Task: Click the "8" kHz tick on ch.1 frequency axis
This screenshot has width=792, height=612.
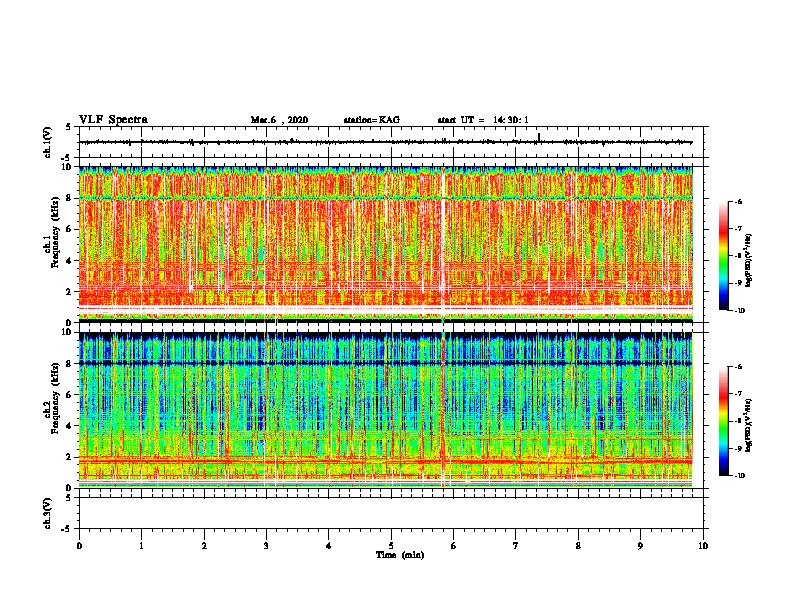Action: (x=69, y=198)
